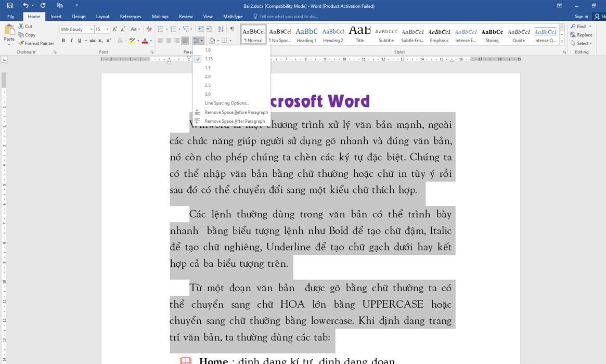Click the Replace command

pos(581,35)
